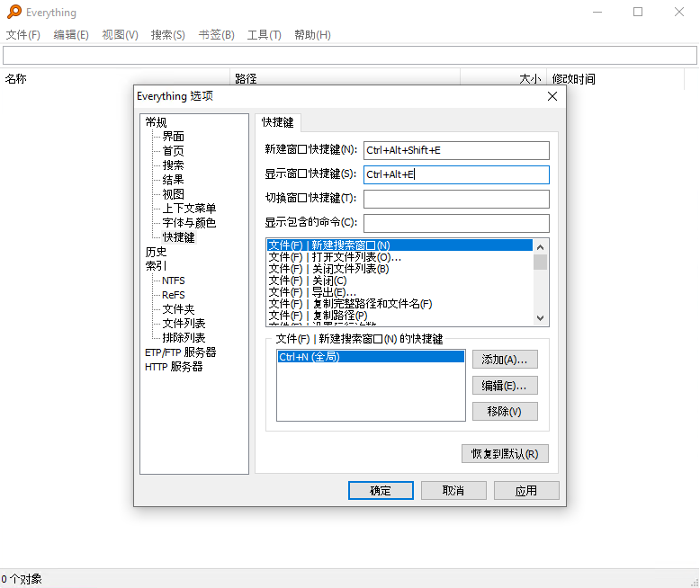Select command 文件(F) | 关闭文件列表(B)

[x=399, y=269]
